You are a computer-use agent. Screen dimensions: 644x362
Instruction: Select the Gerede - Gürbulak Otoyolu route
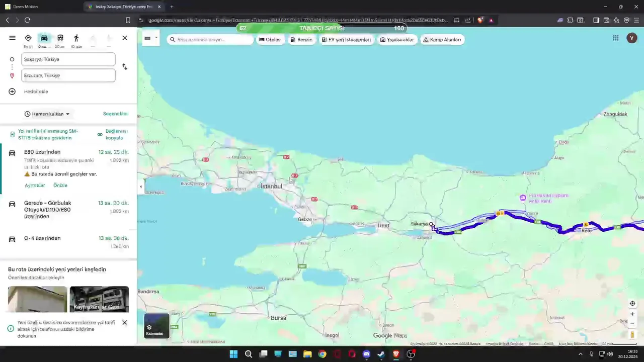point(68,210)
